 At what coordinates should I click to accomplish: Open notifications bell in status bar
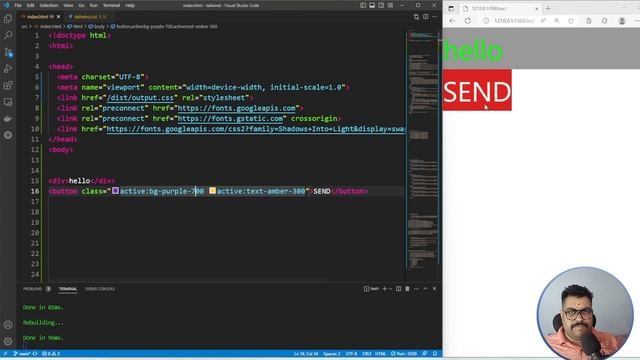[435, 354]
